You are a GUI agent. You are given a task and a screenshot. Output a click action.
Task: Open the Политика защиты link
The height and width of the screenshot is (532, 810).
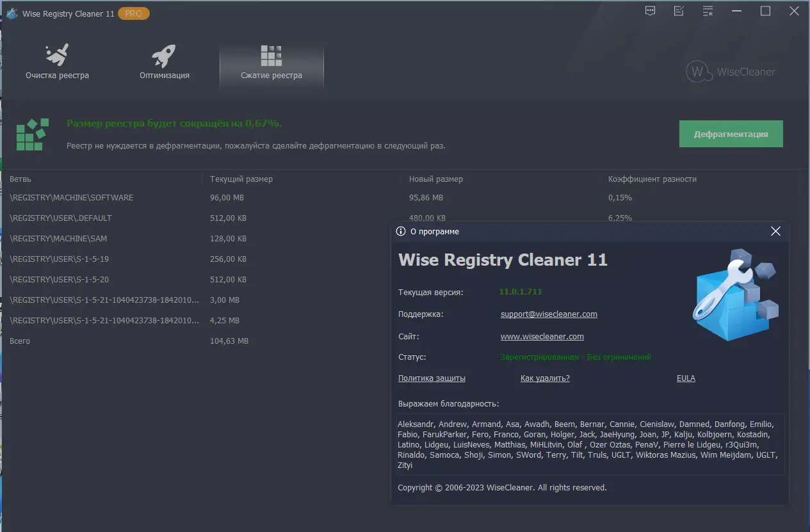click(432, 378)
